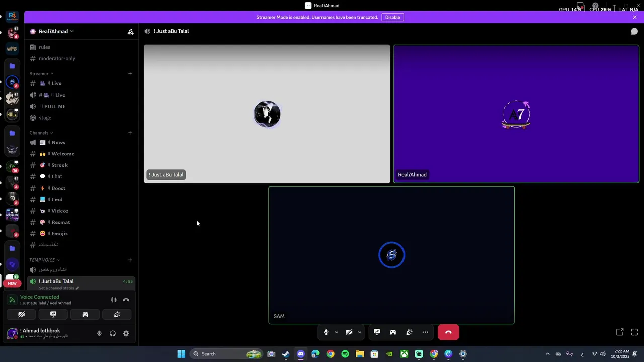Select Real7Ahmad purple video tile

516,114
